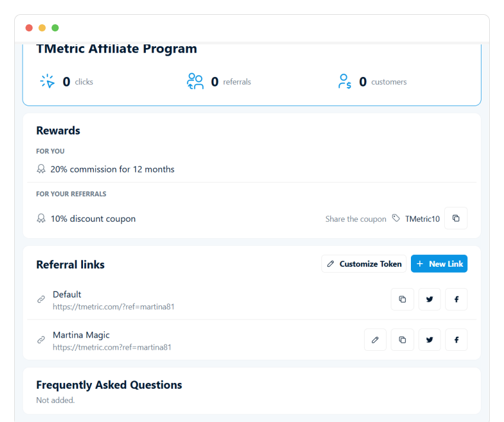The height and width of the screenshot is (422, 504).
Task: Click the Frequently Asked Questions heading
Action: [109, 385]
